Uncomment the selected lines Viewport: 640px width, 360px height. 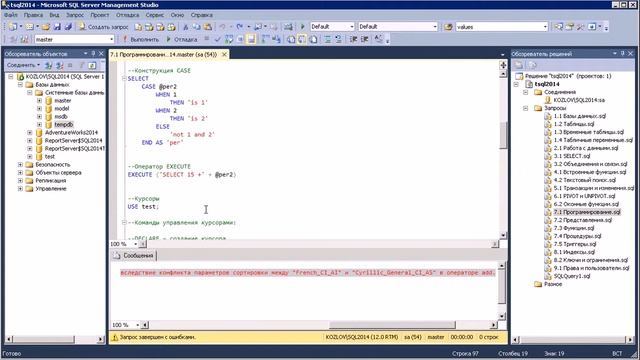(338, 39)
